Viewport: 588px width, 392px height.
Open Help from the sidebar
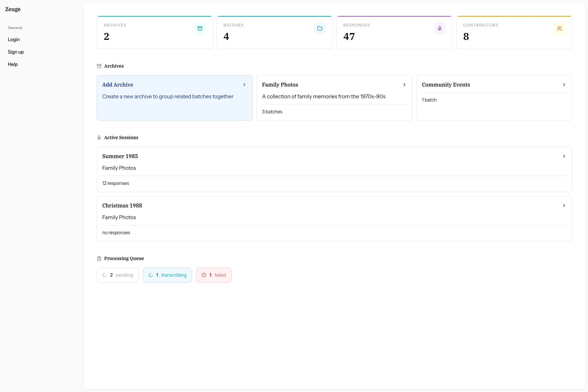(13, 64)
